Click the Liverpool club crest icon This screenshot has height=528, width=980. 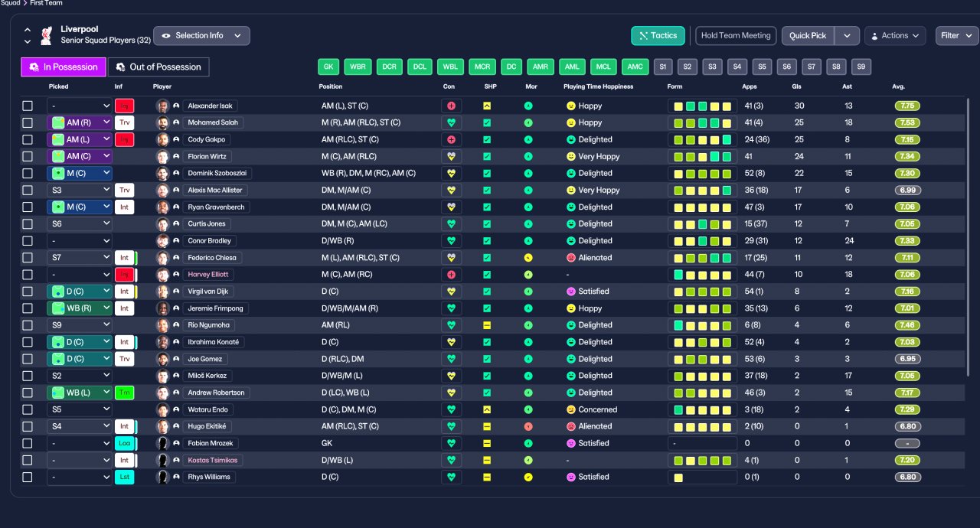pyautogui.click(x=47, y=35)
